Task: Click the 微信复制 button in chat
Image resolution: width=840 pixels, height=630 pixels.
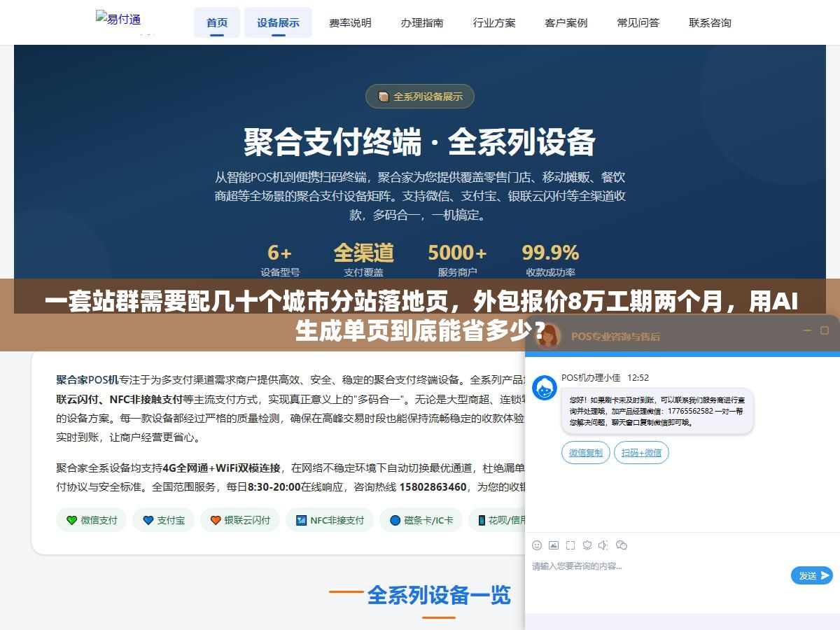Action: [586, 453]
